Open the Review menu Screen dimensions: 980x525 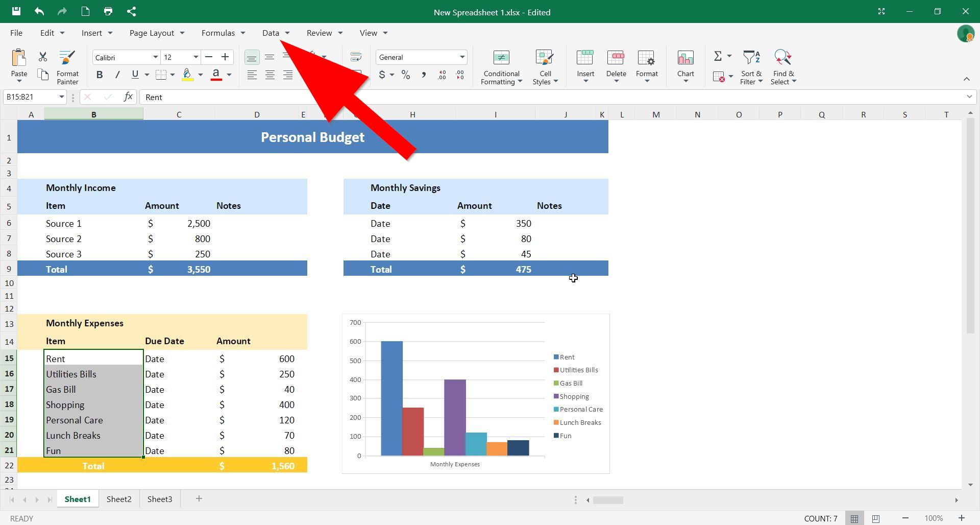pyautogui.click(x=325, y=33)
